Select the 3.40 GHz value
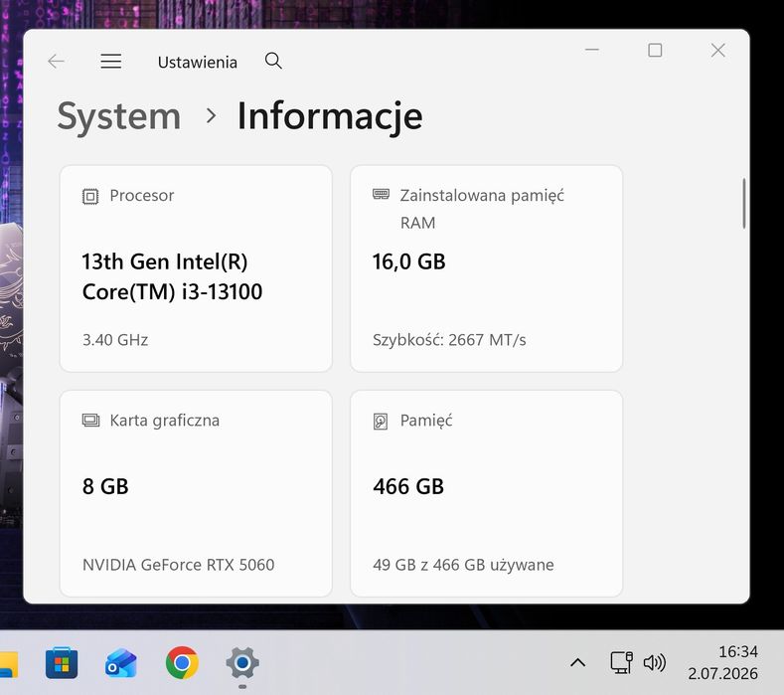Viewport: 784px width, 695px height. pos(115,340)
